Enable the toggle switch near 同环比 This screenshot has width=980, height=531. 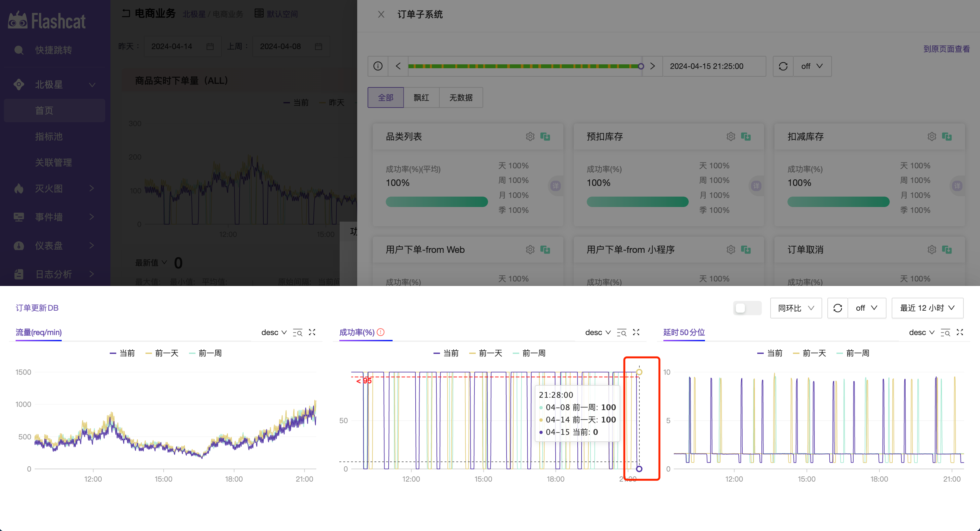(x=747, y=308)
